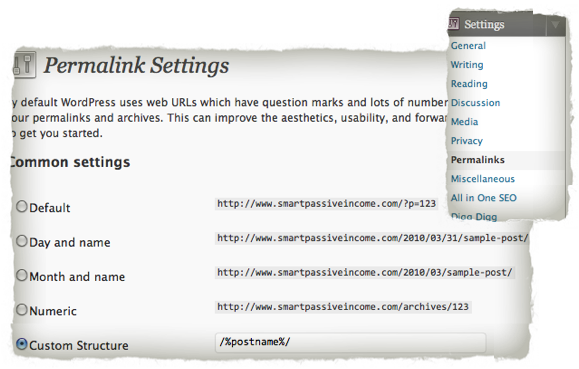Select the Day and name option
The height and width of the screenshot is (369, 579).
click(22, 241)
